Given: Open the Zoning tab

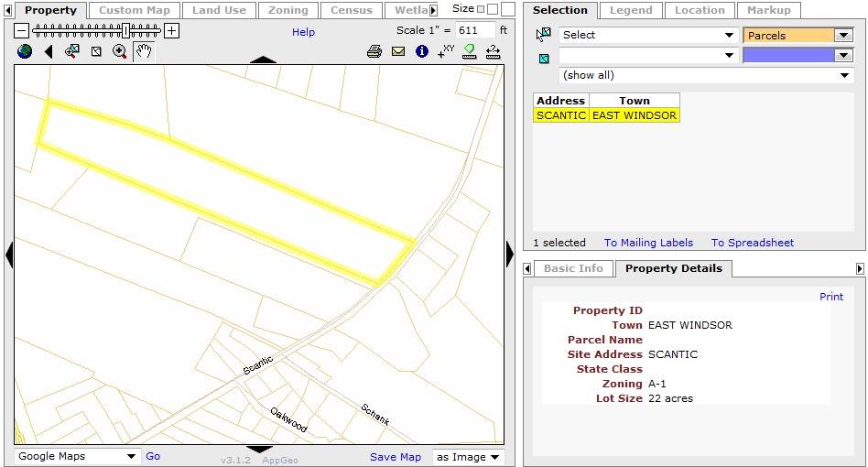Looking at the screenshot, I should point(288,10).
